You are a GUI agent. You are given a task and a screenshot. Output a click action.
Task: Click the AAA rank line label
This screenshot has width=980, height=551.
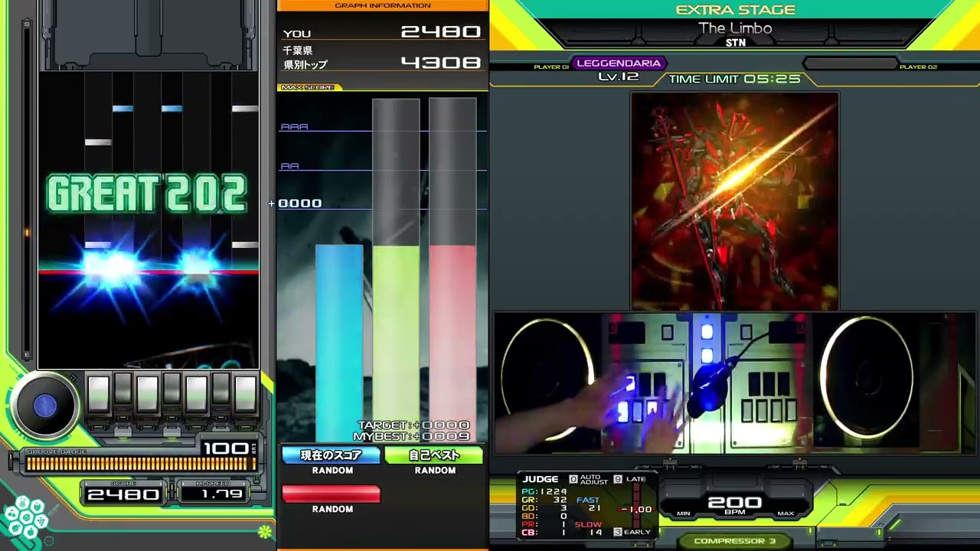(294, 127)
